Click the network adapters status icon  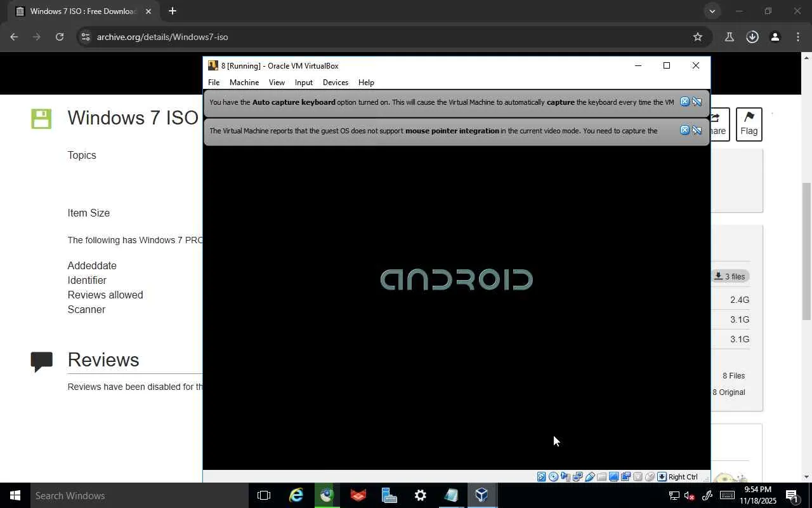(x=578, y=477)
